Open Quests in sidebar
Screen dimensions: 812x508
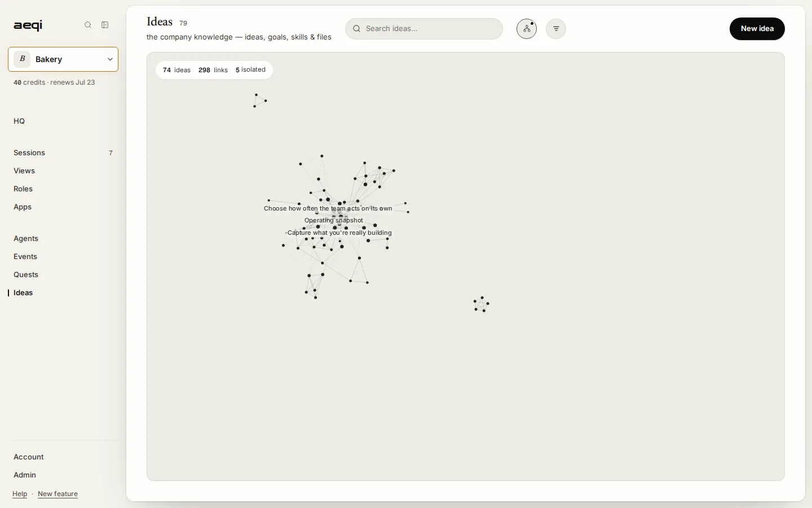click(26, 274)
